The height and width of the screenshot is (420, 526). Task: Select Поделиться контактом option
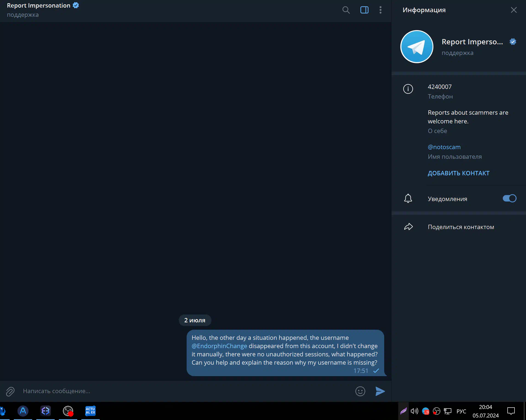[x=461, y=227]
